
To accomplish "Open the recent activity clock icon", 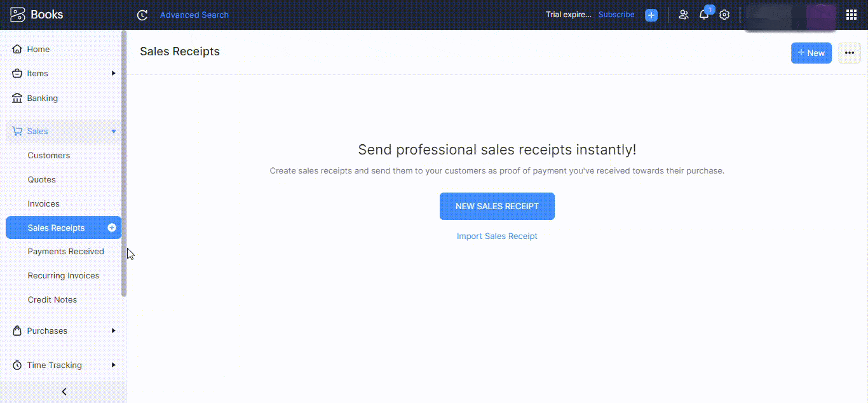I will [x=142, y=15].
